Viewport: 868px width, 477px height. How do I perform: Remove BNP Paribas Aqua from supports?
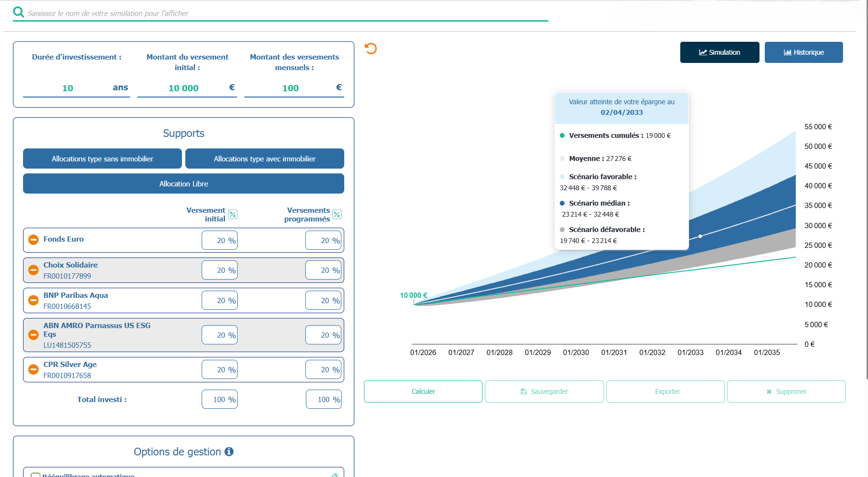[33, 300]
